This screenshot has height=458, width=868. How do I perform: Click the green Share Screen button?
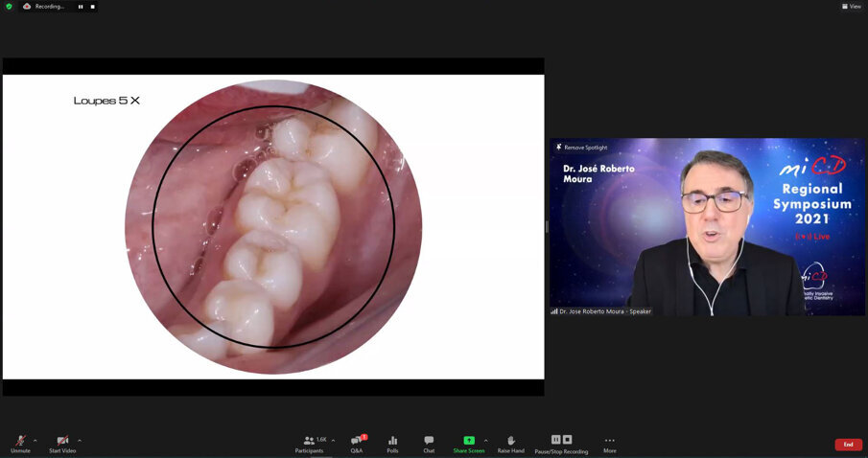(x=469, y=444)
